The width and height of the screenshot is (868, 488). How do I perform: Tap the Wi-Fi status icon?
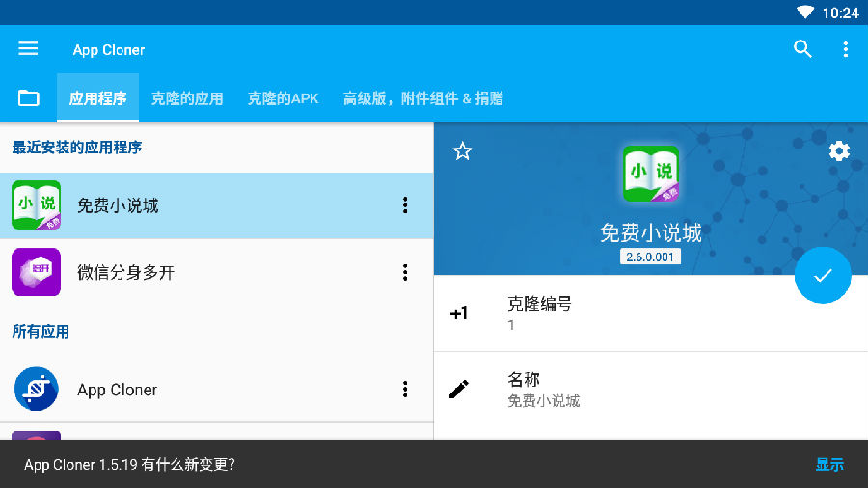tap(805, 13)
